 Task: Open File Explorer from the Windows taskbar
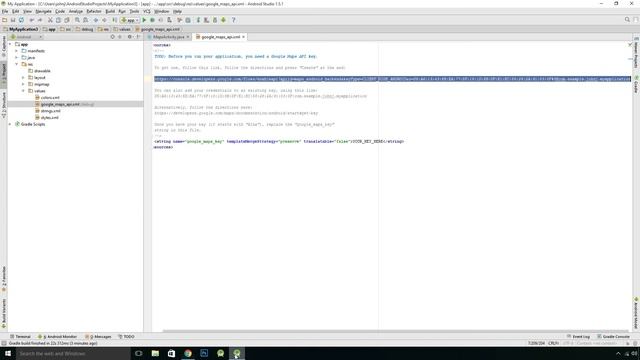[x=155, y=353]
